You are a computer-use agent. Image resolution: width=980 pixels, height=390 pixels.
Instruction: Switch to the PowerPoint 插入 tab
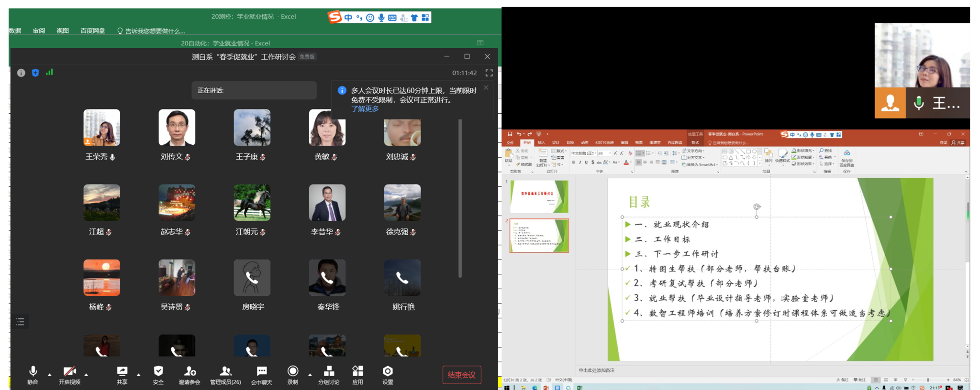pos(541,142)
